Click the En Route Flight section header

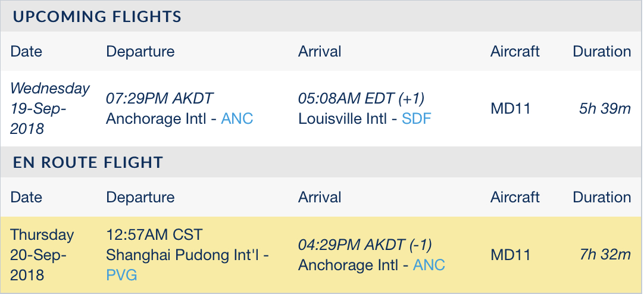click(x=88, y=162)
